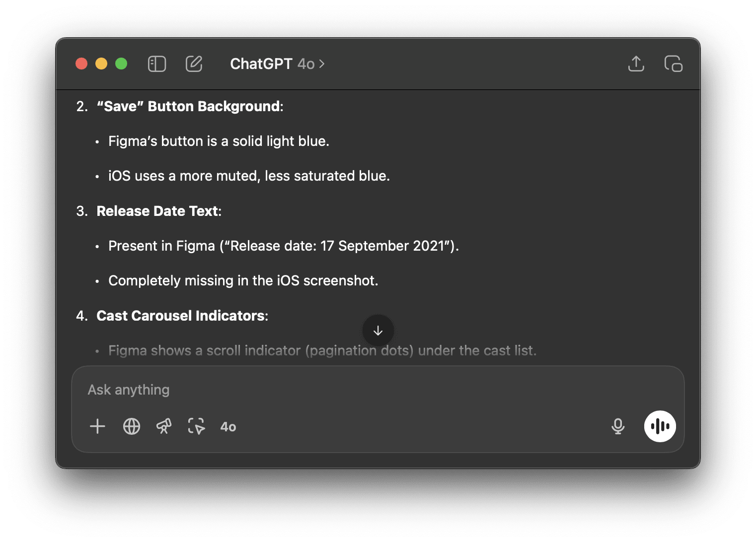Select the screen capture cursor icon

coord(196,426)
